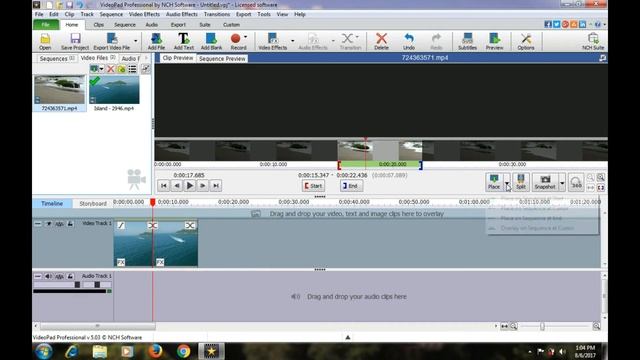The image size is (640, 360).
Task: Click the Add Blank icon
Action: [x=211, y=41]
